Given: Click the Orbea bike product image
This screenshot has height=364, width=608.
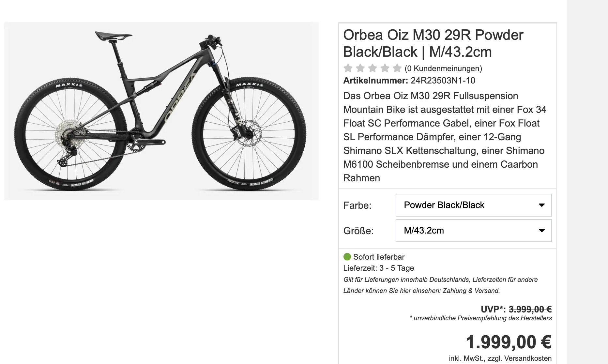Looking at the screenshot, I should tap(161, 111).
